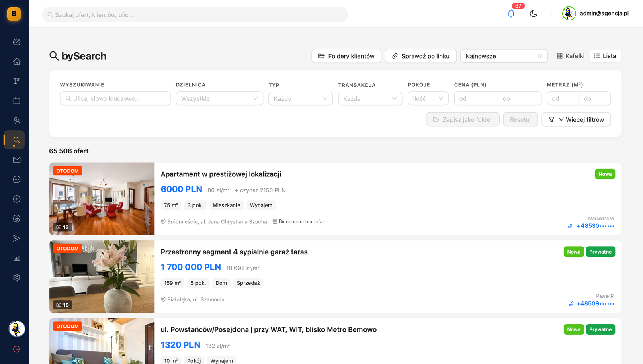The image size is (643, 364).
Task: Open the Typ dropdown showing Każdy
Action: (x=301, y=99)
